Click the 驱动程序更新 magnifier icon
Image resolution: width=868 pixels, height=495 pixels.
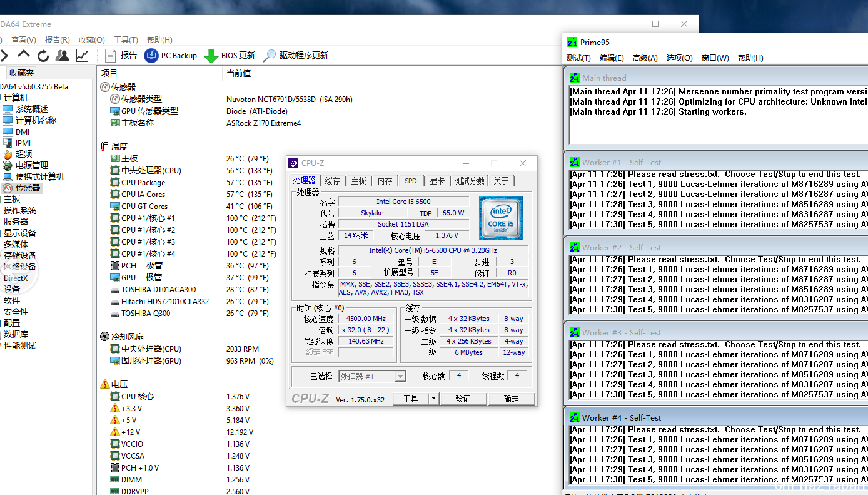pyautogui.click(x=269, y=56)
